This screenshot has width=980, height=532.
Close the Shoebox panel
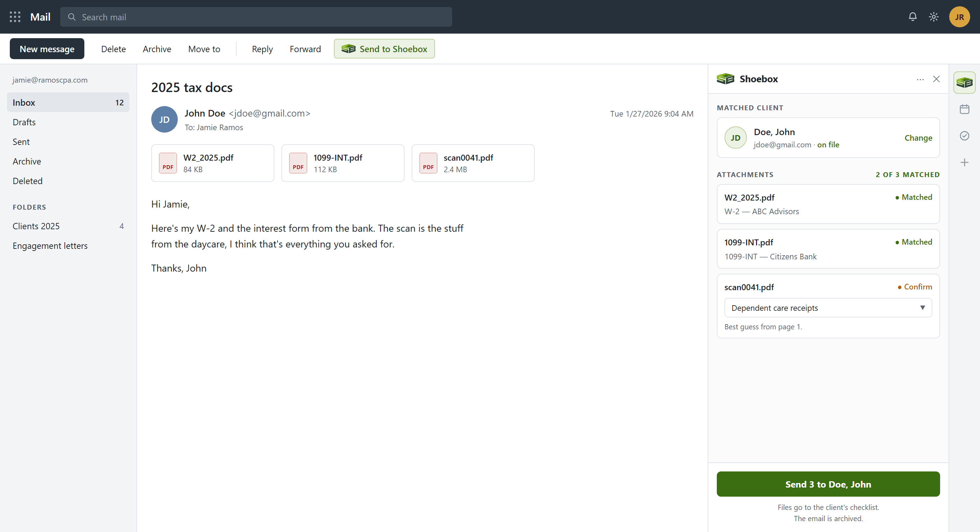pyautogui.click(x=936, y=79)
